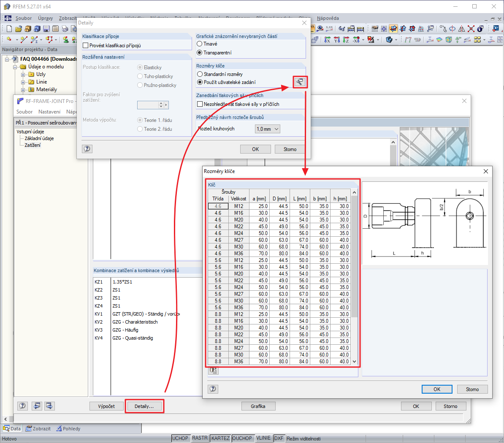Select Zatížení in RF-FRAME-JOINT tree
The width and height of the screenshot is (504, 443).
pyautogui.click(x=33, y=145)
